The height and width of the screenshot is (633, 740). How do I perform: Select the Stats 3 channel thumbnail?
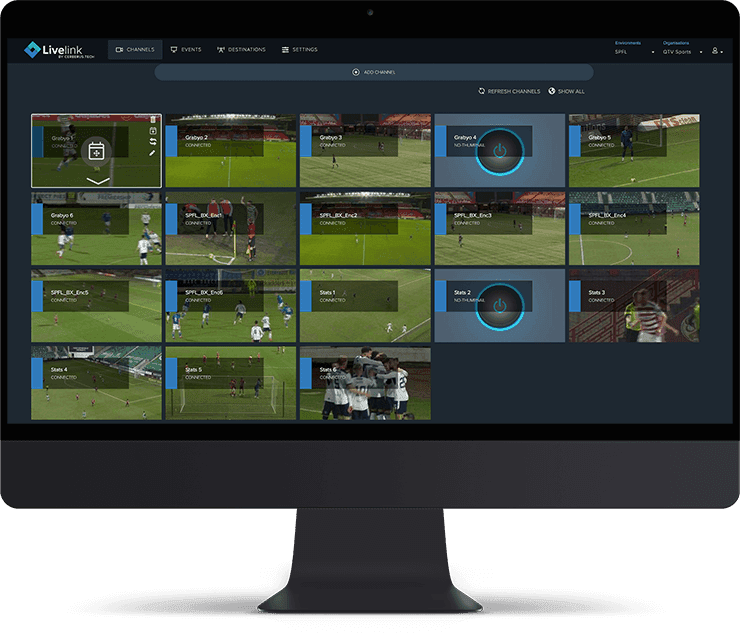[634, 306]
